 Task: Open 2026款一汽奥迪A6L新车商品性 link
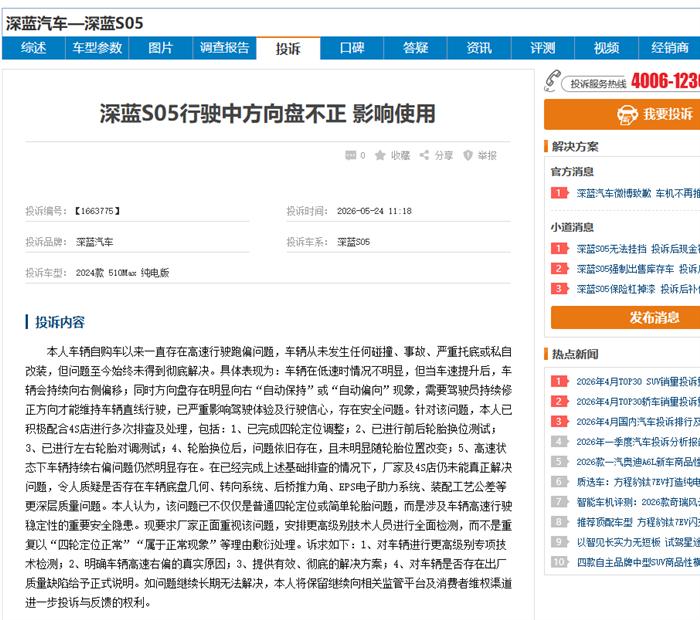pyautogui.click(x=638, y=462)
